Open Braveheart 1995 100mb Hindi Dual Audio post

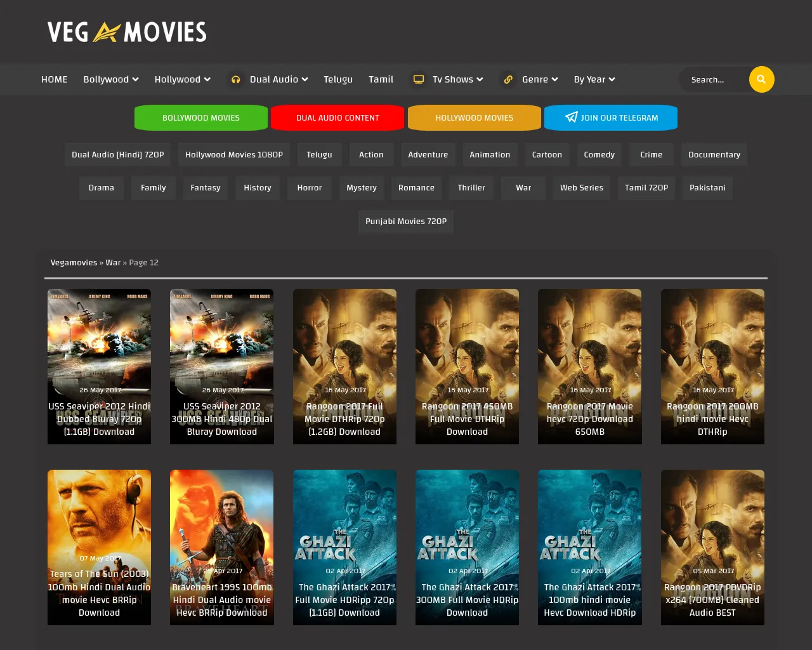click(222, 547)
